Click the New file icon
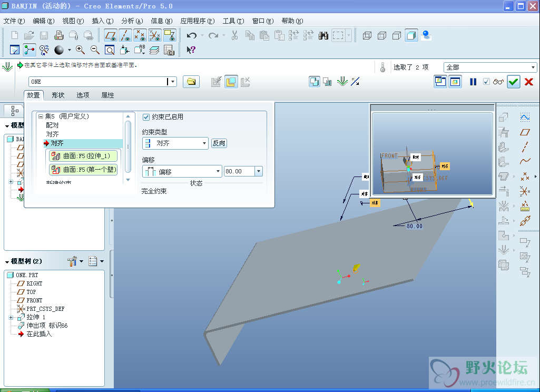The width and height of the screenshot is (540, 392). point(14,35)
